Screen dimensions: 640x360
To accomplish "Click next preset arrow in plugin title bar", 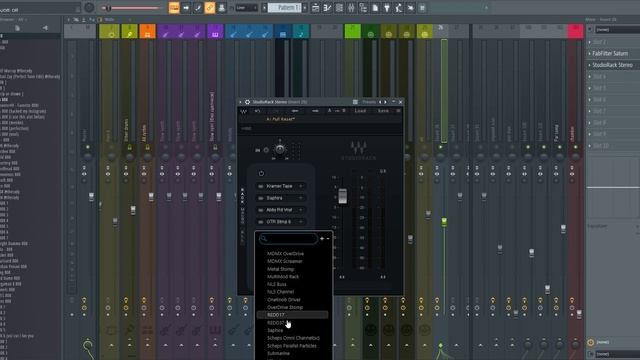I will (385, 102).
